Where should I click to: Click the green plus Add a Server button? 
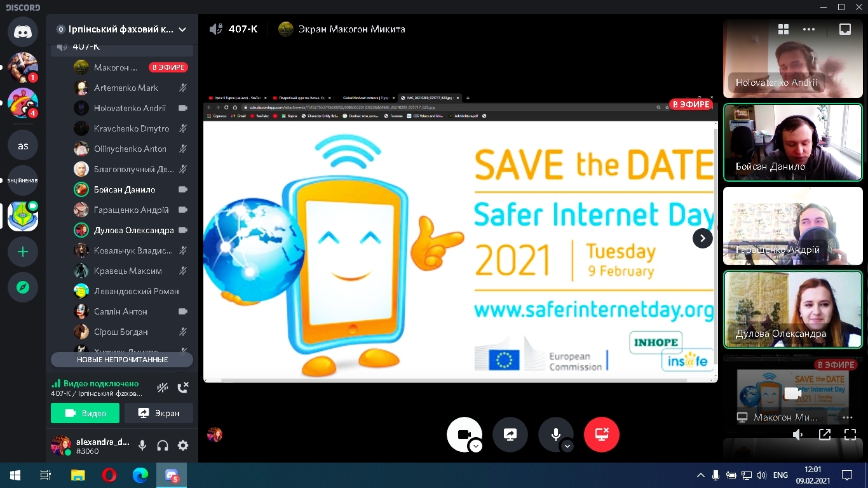tap(23, 252)
